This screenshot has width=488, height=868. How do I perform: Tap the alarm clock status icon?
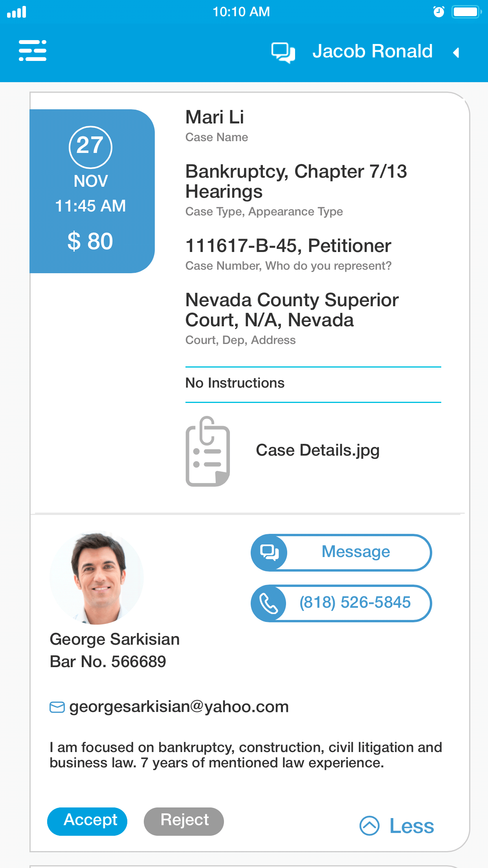tap(438, 12)
